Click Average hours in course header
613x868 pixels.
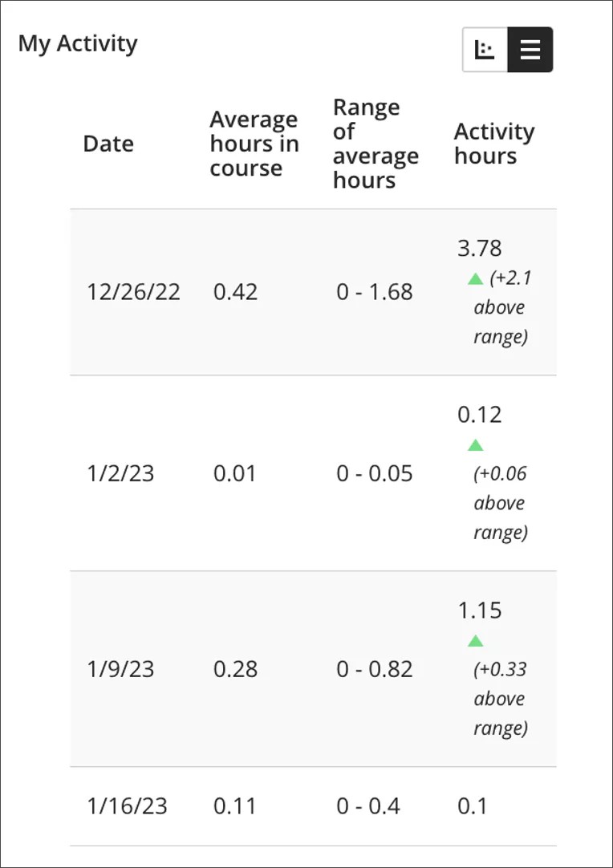254,144
